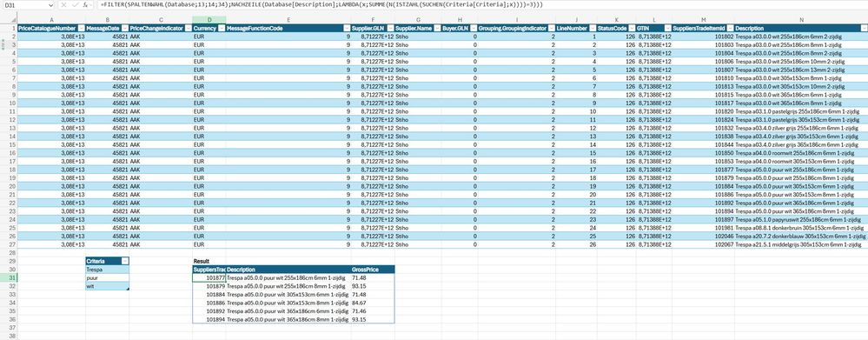Image resolution: width=868 pixels, height=340 pixels.
Task: Select the 'wit' criteria cell
Action: tap(108, 286)
